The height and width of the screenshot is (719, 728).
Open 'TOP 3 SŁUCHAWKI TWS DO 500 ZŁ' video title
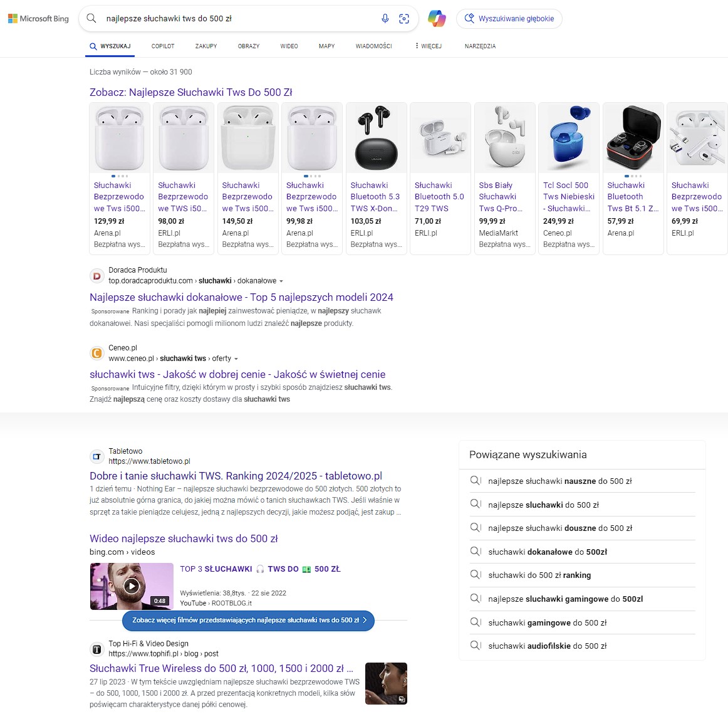pyautogui.click(x=261, y=569)
